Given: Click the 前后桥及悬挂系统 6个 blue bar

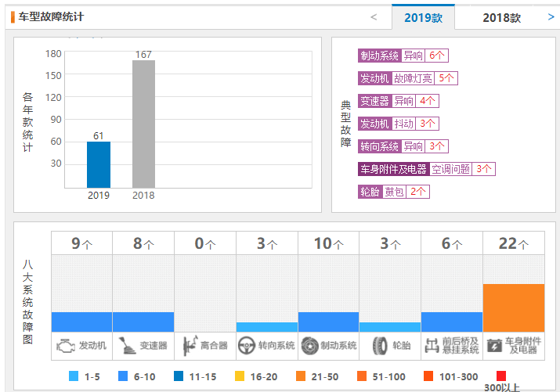Looking at the screenshot, I should pos(452,322).
